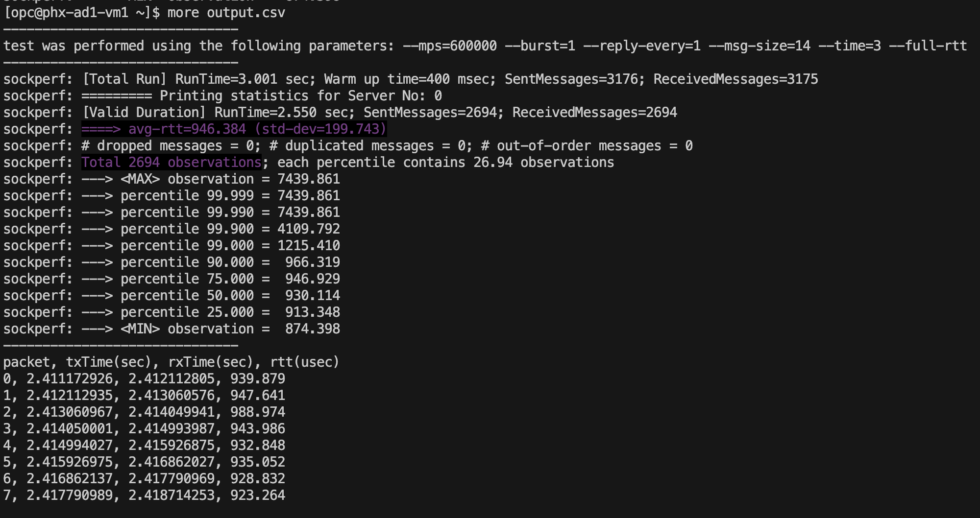Click the MAX observation value 7439.861
This screenshot has height=518, width=980.
click(308, 179)
